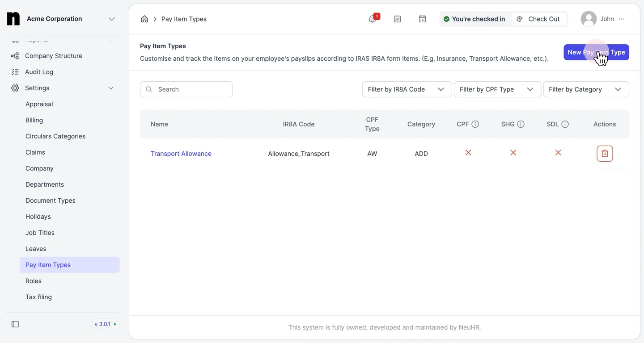Focus the Search input field

coord(186,89)
